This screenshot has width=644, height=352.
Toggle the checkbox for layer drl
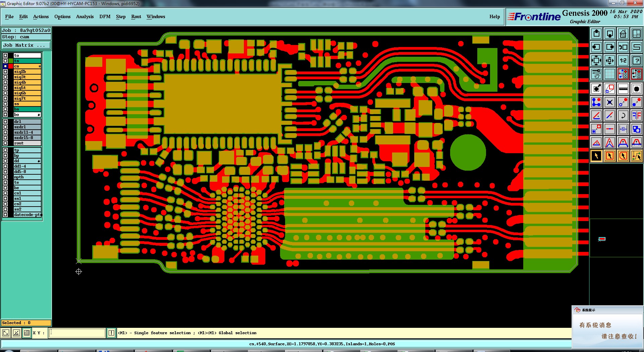5,122
